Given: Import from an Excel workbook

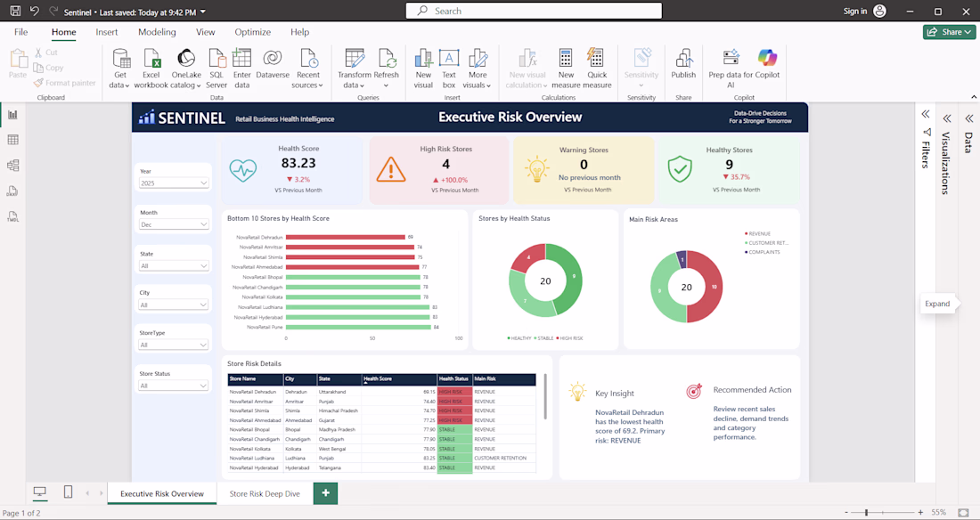Looking at the screenshot, I should click(x=151, y=69).
